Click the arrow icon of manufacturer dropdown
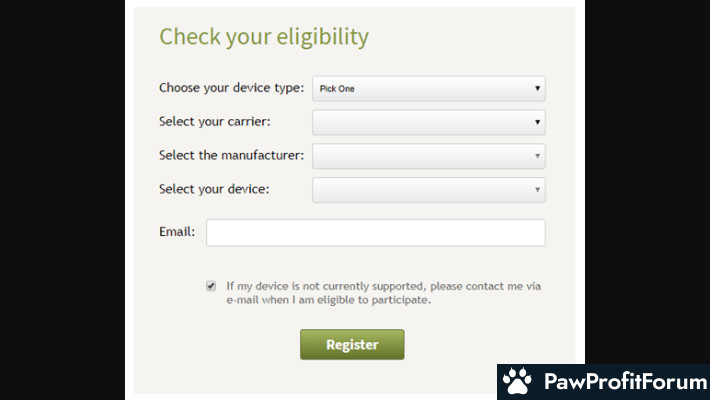 [x=537, y=156]
